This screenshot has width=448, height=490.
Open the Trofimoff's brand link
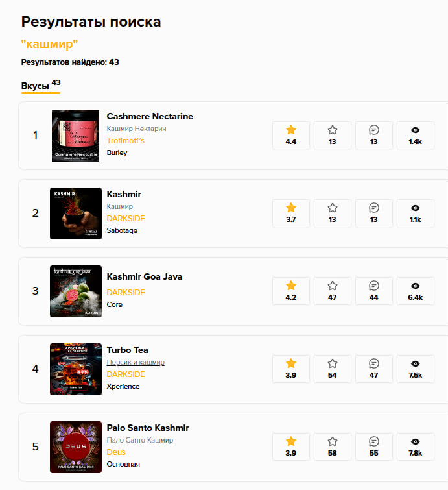coord(126,141)
